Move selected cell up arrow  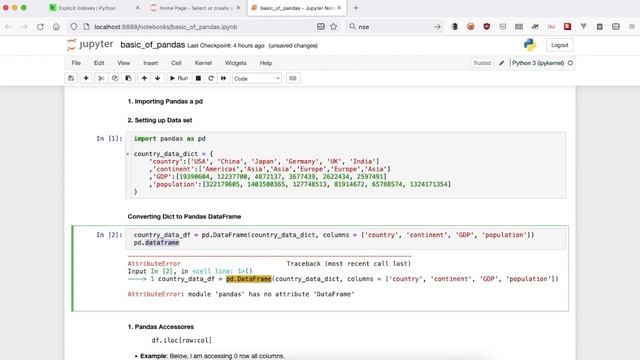point(144,78)
